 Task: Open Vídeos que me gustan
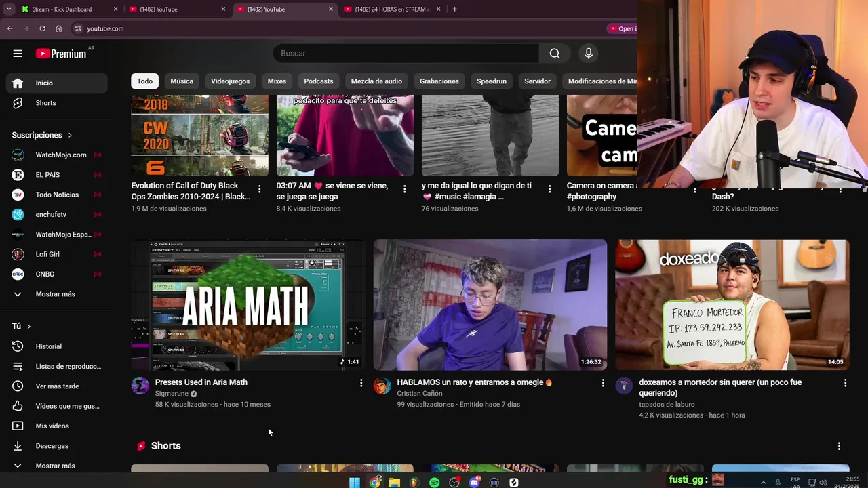57,406
